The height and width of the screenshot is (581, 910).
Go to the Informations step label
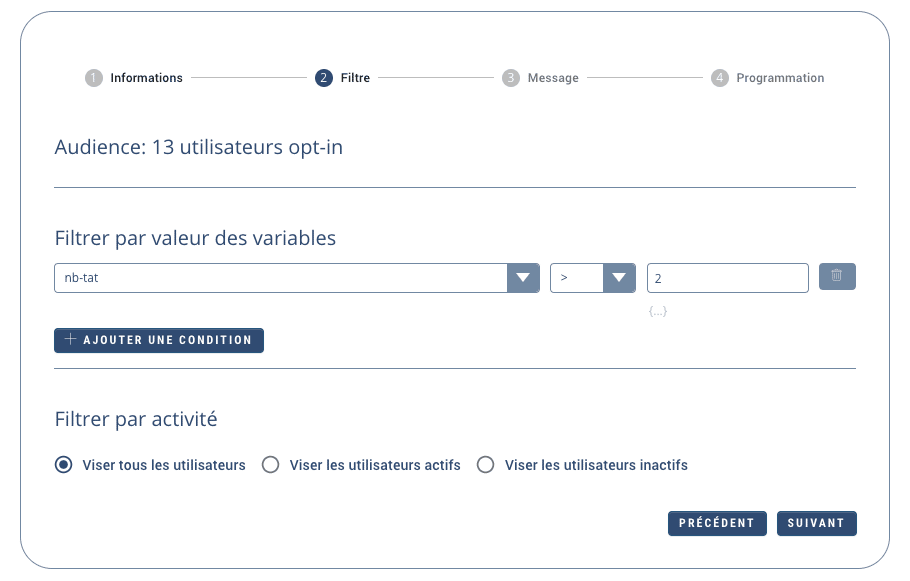146,78
